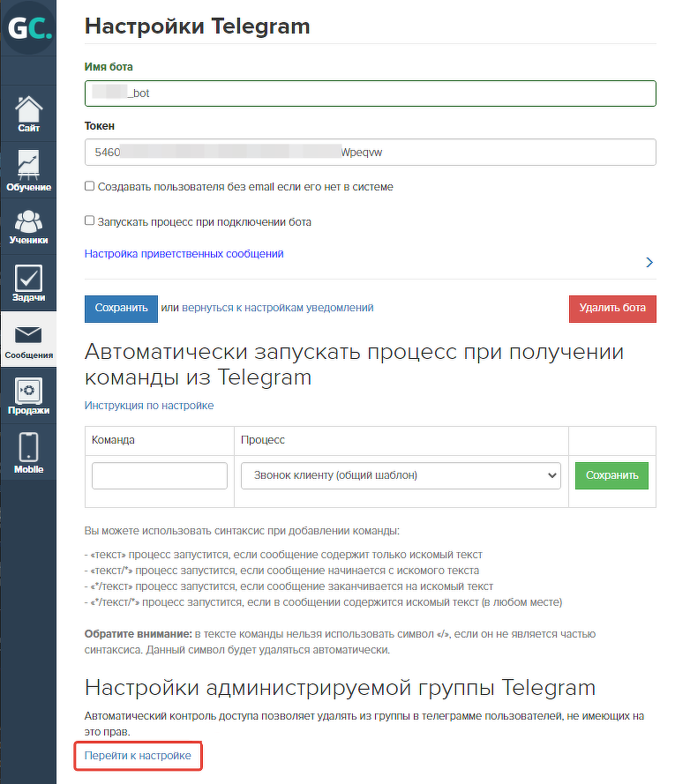Open the Сообщения sidebar section
Viewport: 675px width, 784px height.
(28, 340)
